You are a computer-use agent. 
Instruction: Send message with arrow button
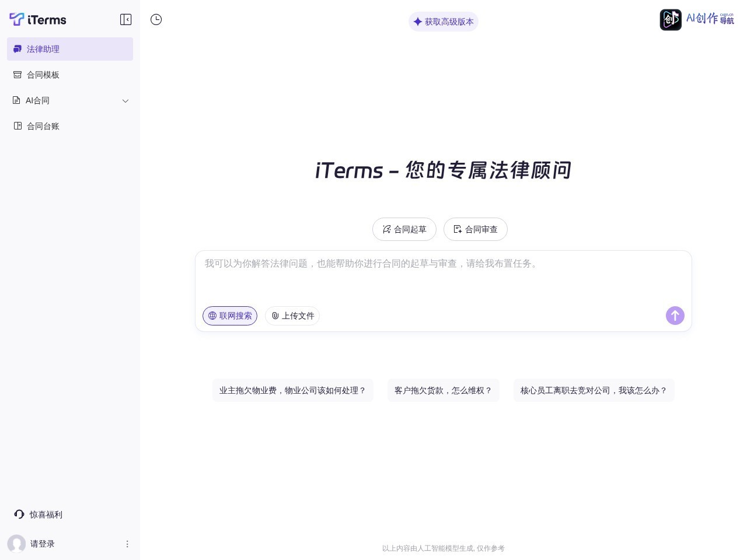pos(675,316)
